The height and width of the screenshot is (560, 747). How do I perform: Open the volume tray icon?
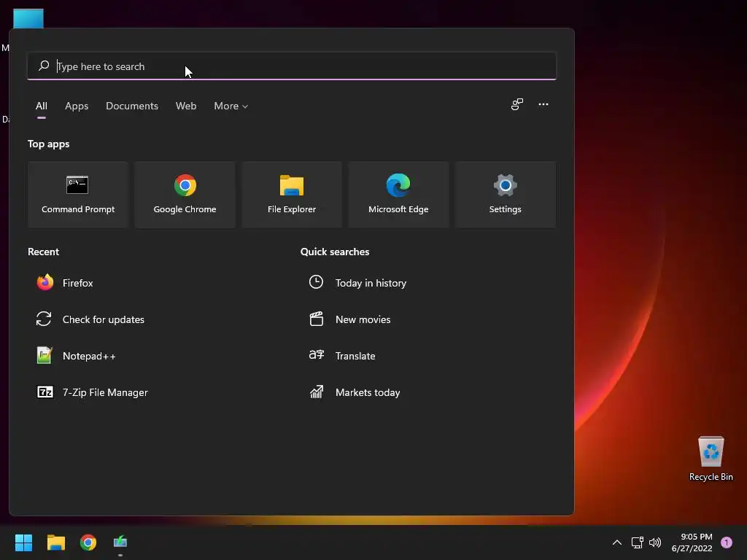pos(655,542)
